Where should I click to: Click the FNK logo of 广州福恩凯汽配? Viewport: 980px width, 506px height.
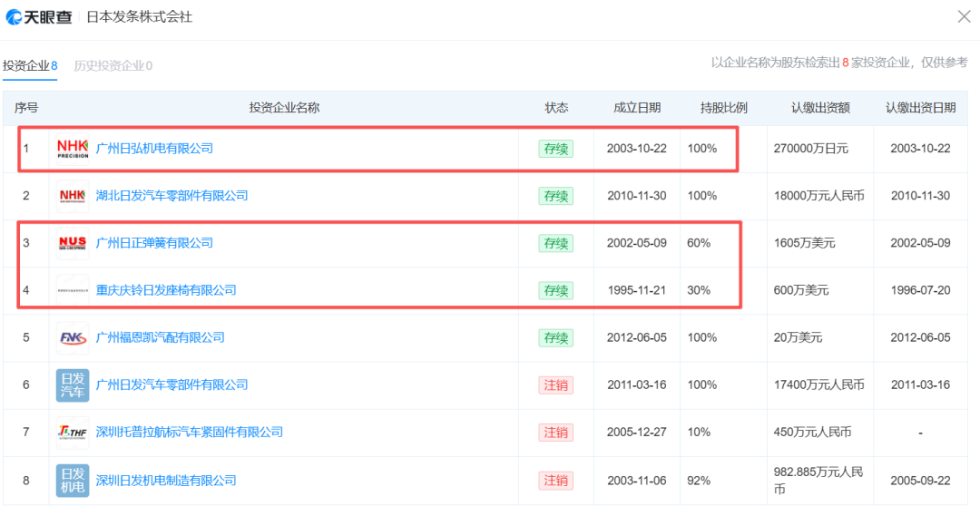click(73, 337)
